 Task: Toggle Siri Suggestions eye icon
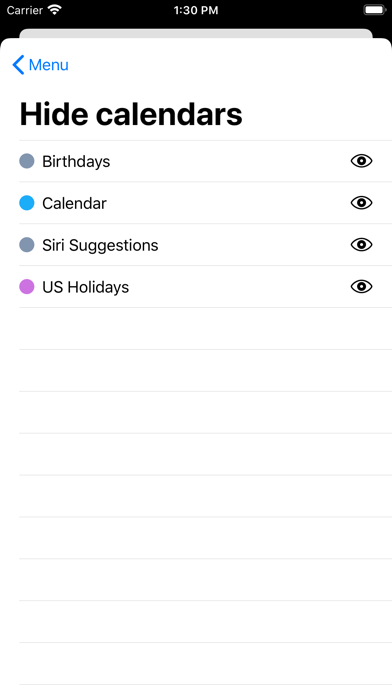361,245
